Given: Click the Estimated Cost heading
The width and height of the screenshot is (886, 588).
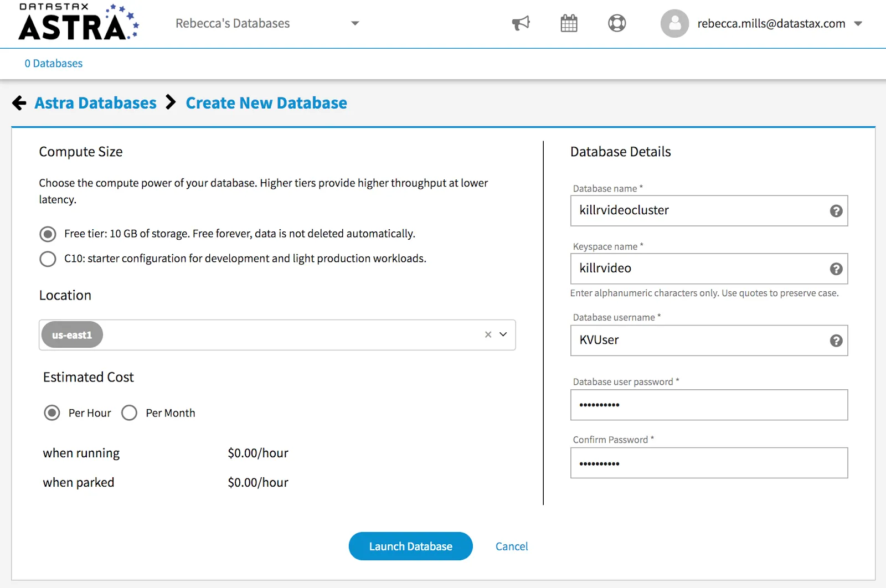Looking at the screenshot, I should point(89,377).
